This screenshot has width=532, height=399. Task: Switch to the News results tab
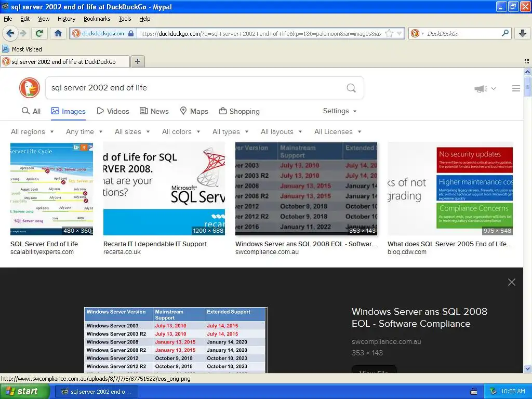tap(154, 111)
